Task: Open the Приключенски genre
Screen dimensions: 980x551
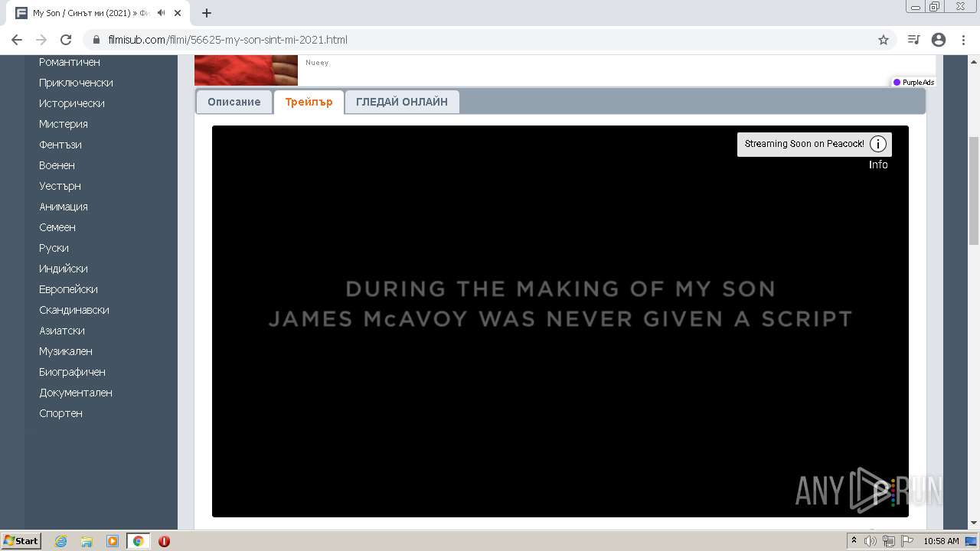Action: point(76,83)
